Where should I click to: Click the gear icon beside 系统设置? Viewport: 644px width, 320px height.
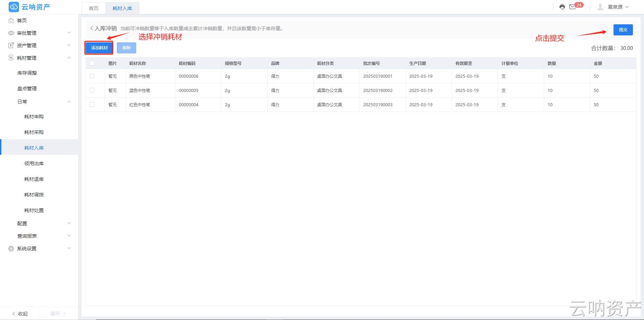tap(11, 249)
